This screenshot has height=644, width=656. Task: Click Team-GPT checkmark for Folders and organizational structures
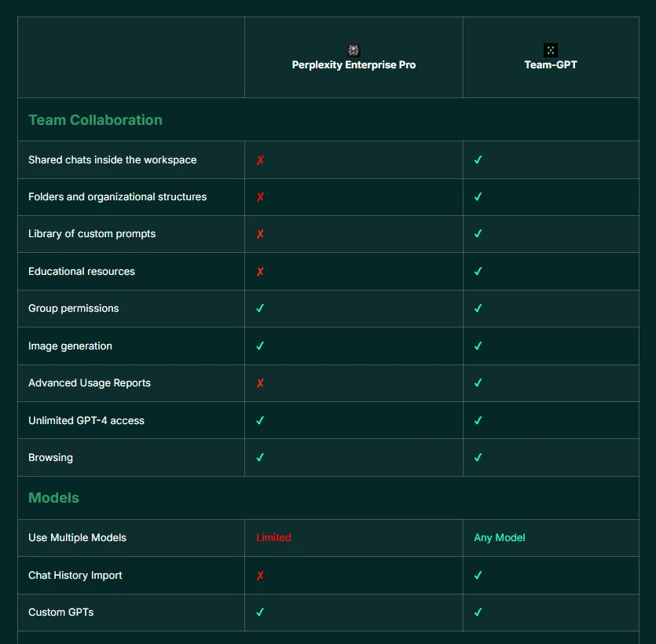[x=478, y=196]
